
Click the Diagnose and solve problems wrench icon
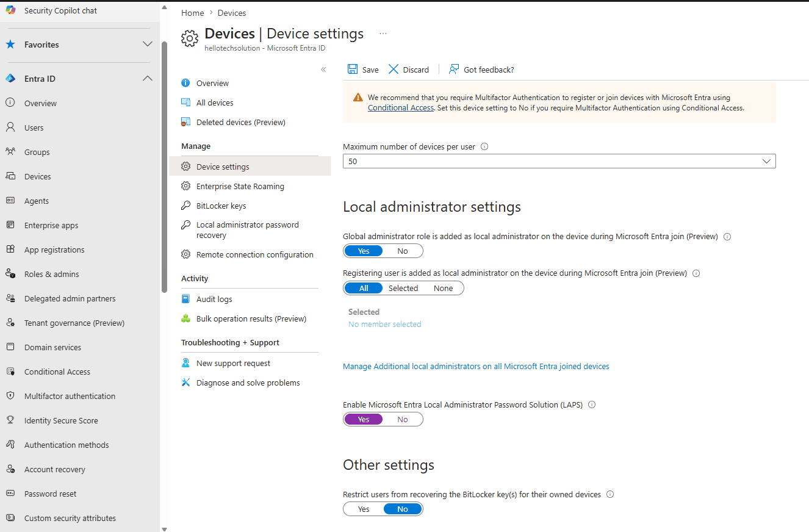(x=186, y=383)
